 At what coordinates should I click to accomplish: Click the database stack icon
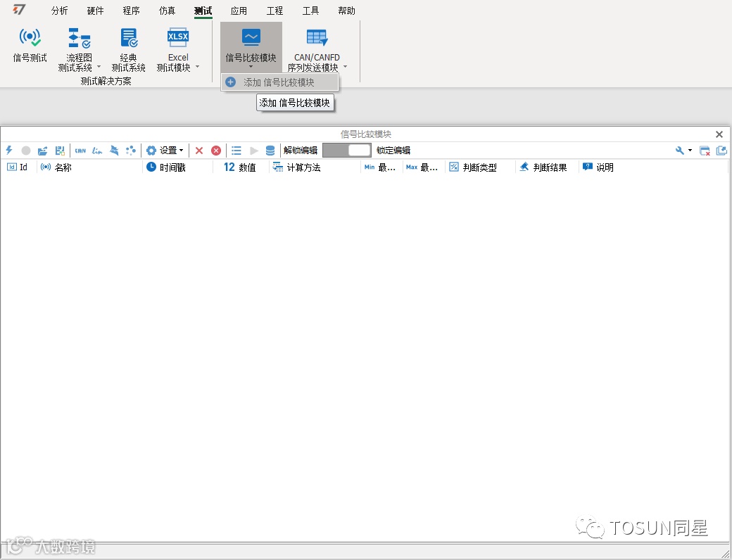pyautogui.click(x=270, y=151)
